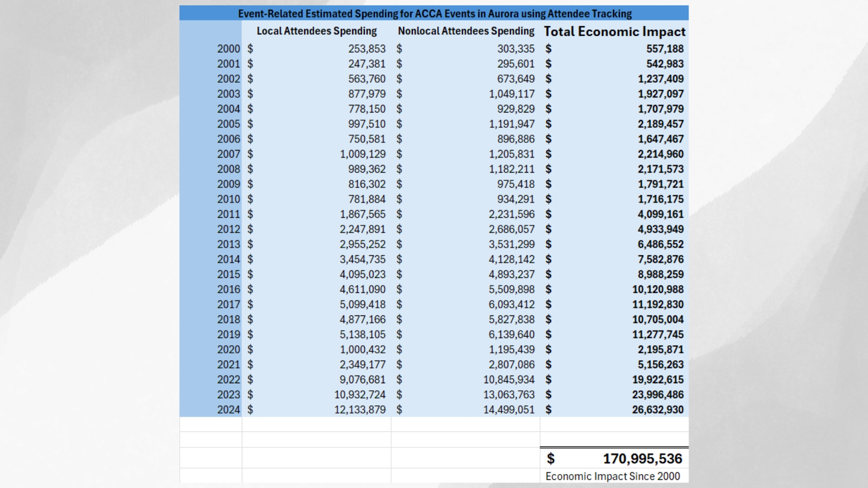Select local spending value 3,454,735
The width and height of the screenshot is (868, 488).
[363, 259]
